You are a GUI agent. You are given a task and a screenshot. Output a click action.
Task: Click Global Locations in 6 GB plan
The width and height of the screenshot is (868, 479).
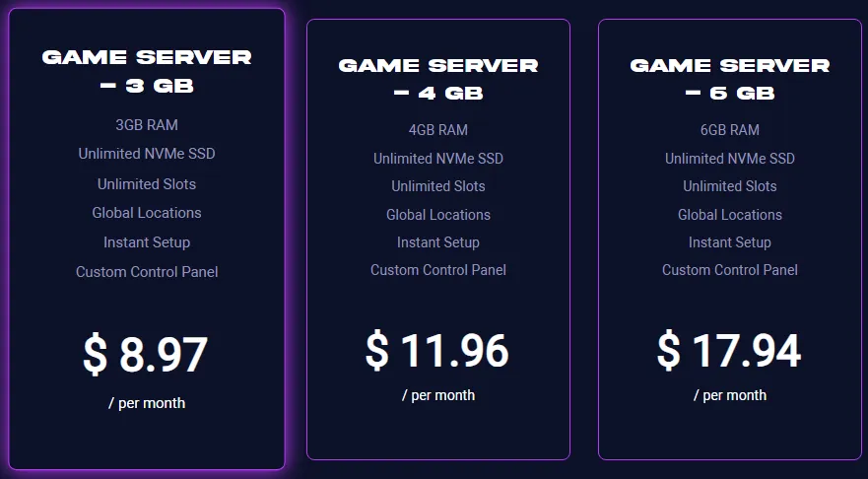(x=730, y=214)
